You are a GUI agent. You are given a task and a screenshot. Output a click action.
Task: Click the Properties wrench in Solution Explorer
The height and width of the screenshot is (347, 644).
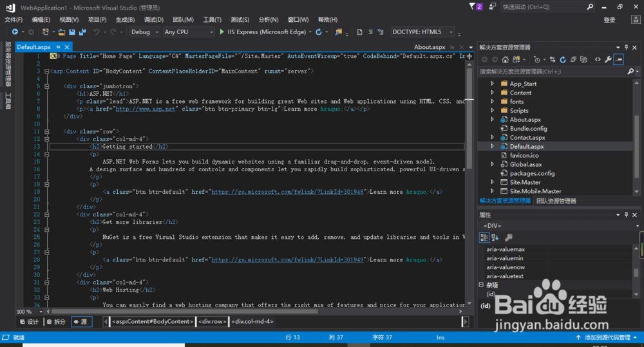point(608,59)
